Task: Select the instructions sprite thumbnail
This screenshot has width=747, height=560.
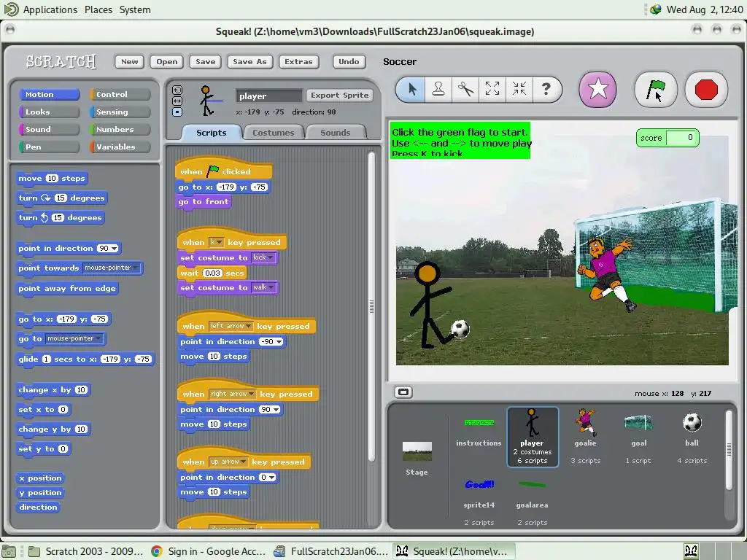Action: pos(479,432)
